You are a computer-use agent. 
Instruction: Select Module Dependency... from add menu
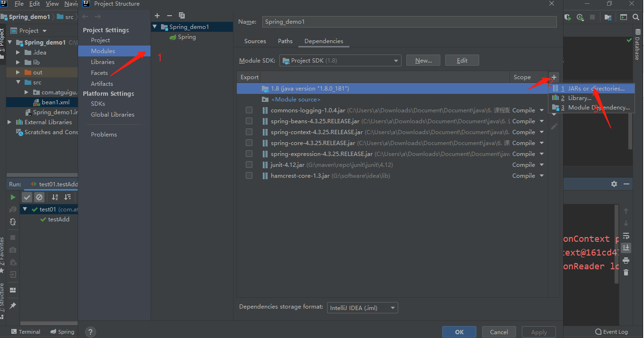click(591, 108)
